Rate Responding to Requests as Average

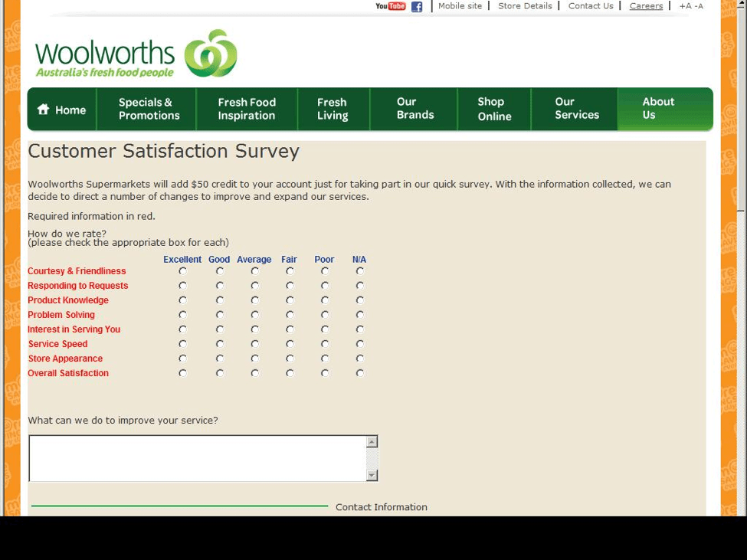tap(255, 286)
